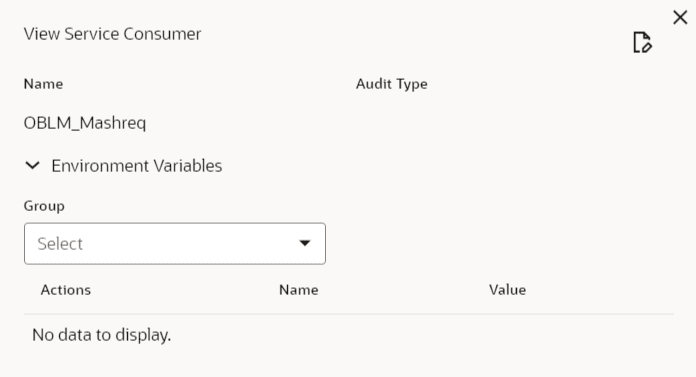Click the empty center of Group combo box
Image resolution: width=696 pixels, height=377 pixels.
[x=186, y=244]
